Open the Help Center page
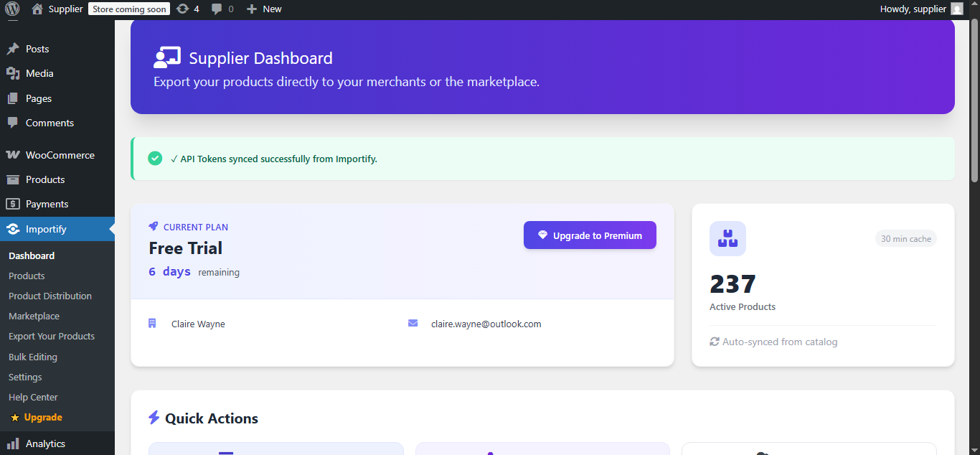This screenshot has height=455, width=980. click(x=33, y=397)
